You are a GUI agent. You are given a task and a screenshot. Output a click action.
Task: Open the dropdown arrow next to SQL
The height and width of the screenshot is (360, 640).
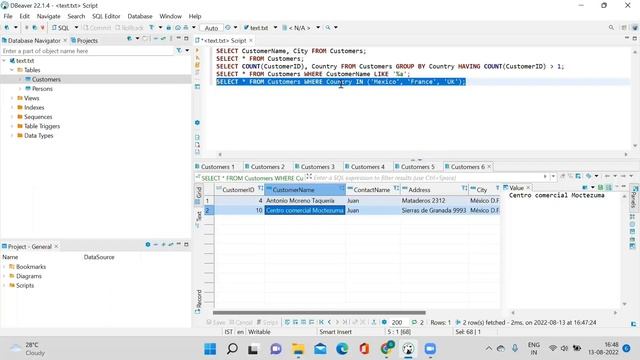point(76,28)
